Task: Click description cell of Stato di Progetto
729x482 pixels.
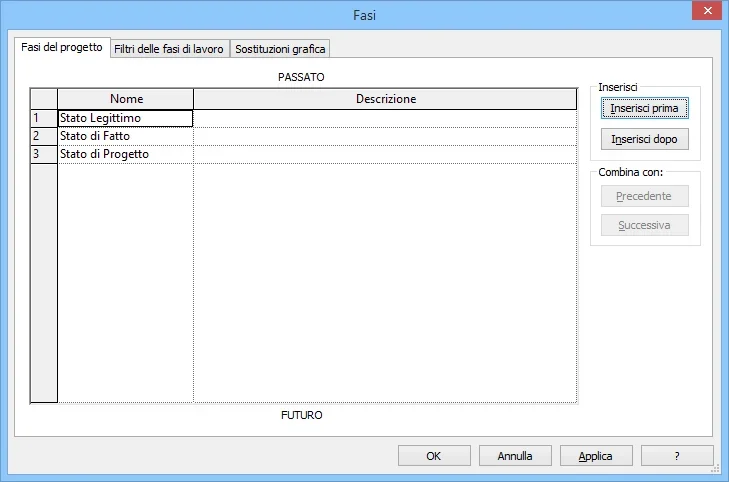Action: point(385,154)
